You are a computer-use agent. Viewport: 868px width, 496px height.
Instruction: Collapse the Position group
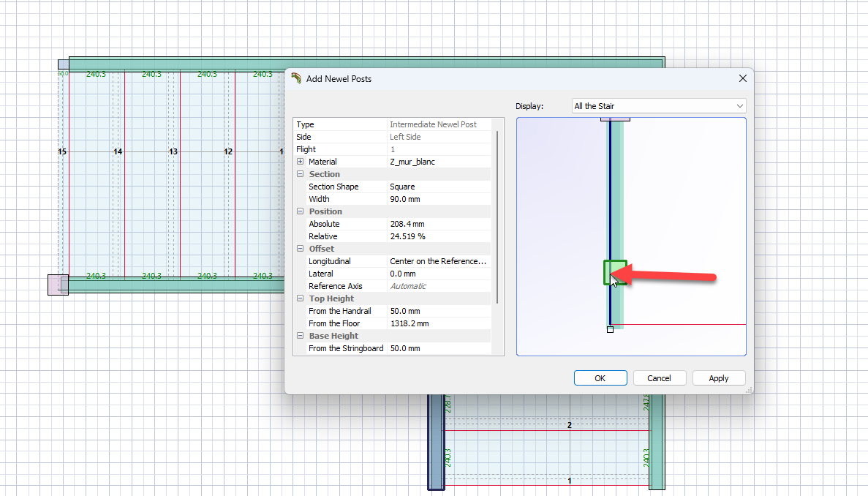300,211
